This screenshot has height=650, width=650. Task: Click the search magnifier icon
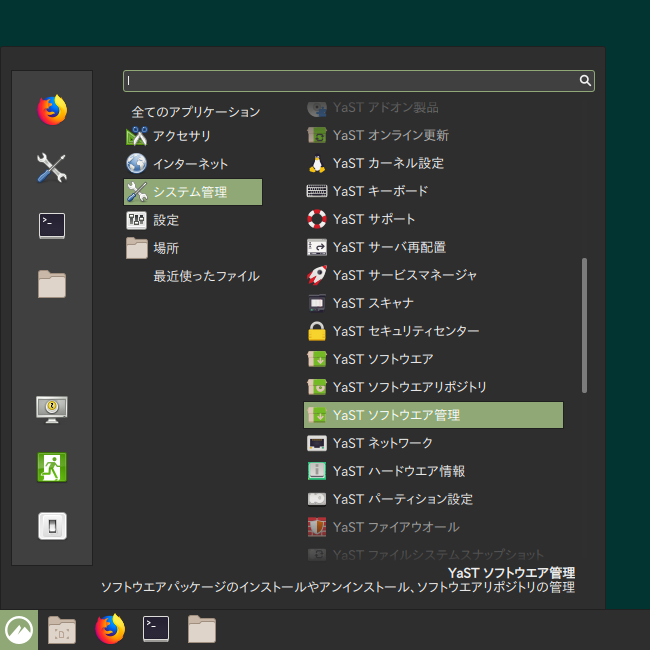point(585,80)
